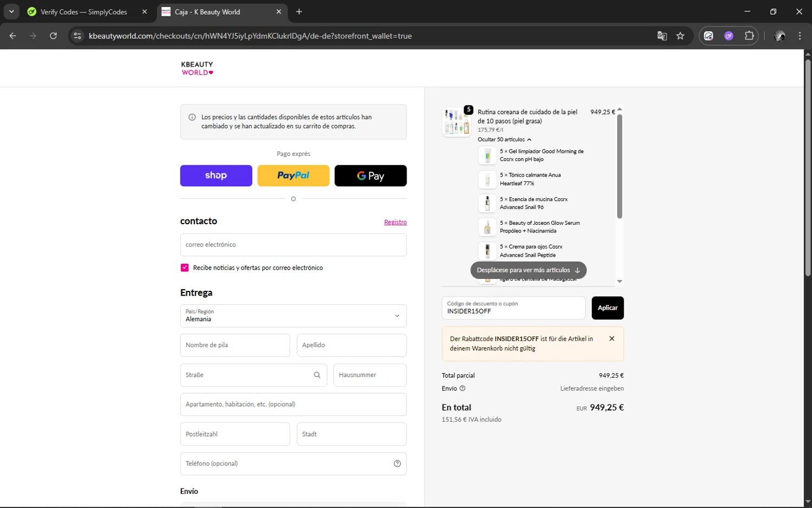Open the translate page icon

point(662,36)
